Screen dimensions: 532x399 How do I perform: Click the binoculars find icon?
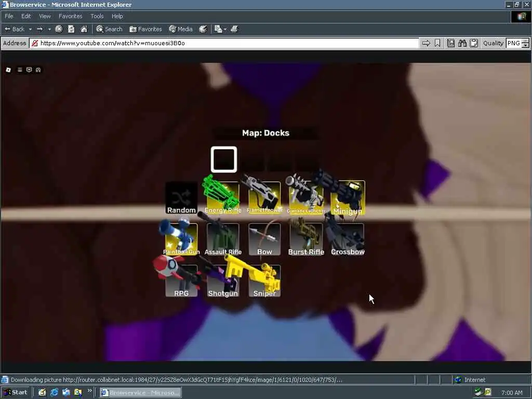click(x=462, y=43)
